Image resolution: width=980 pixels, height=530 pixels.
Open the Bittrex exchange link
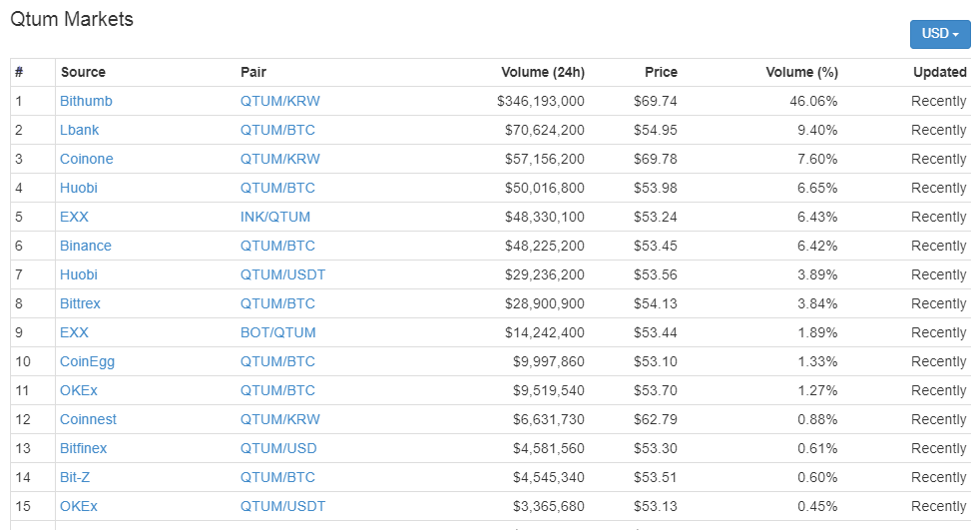pyautogui.click(x=80, y=303)
